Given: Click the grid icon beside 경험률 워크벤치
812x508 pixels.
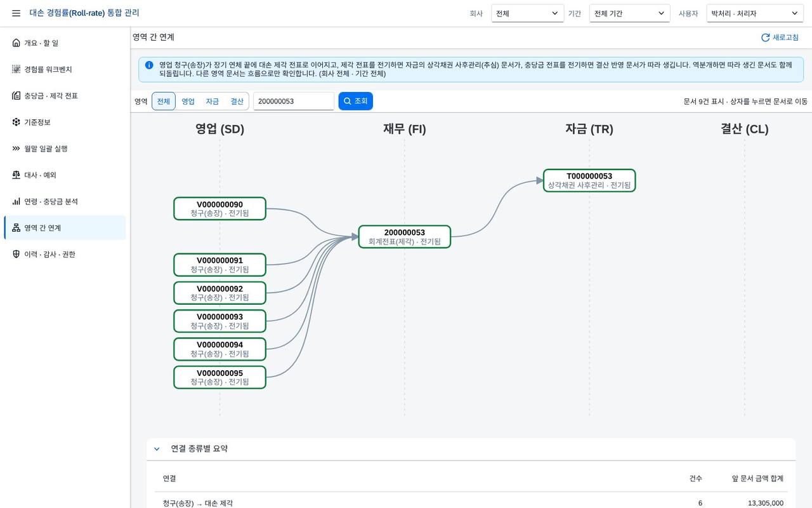Looking at the screenshot, I should tap(16, 69).
